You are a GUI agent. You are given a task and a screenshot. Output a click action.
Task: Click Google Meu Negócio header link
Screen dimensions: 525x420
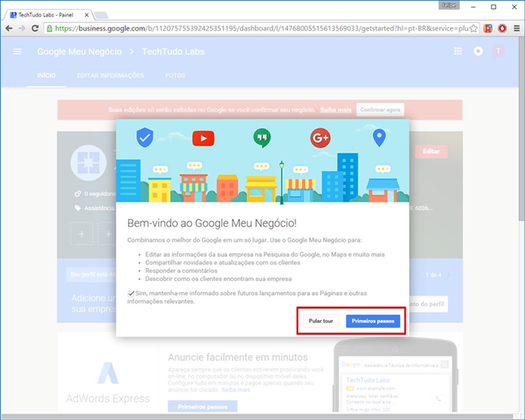click(79, 52)
